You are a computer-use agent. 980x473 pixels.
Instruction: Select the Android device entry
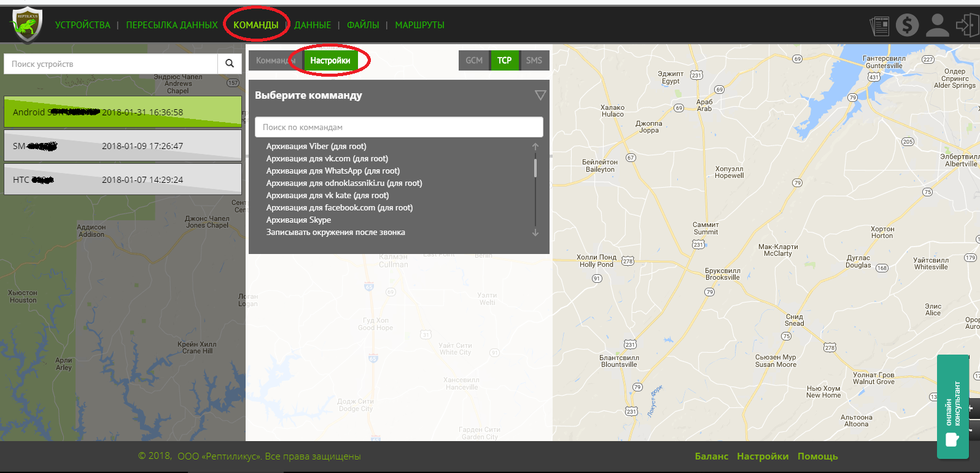click(x=123, y=112)
